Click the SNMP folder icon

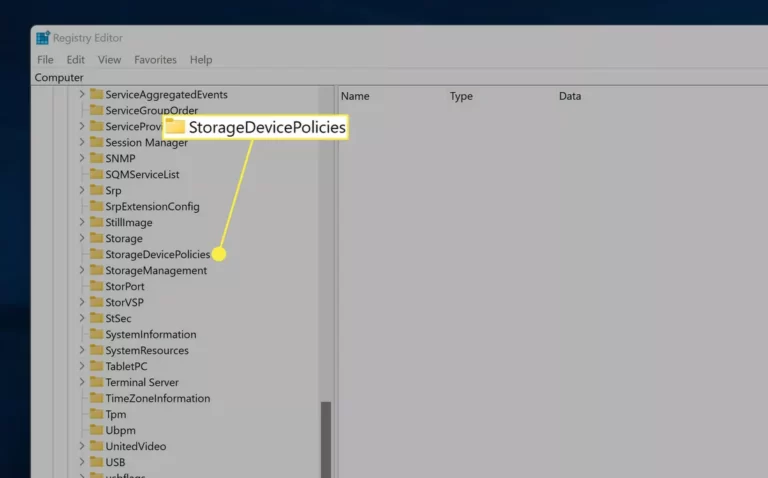pyautogui.click(x=96, y=158)
